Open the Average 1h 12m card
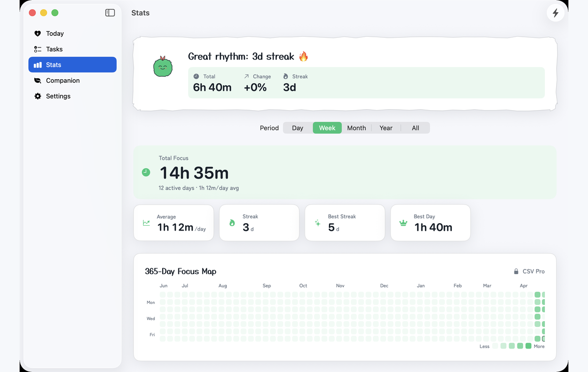Viewport: 588px width, 372px height. coord(173,223)
